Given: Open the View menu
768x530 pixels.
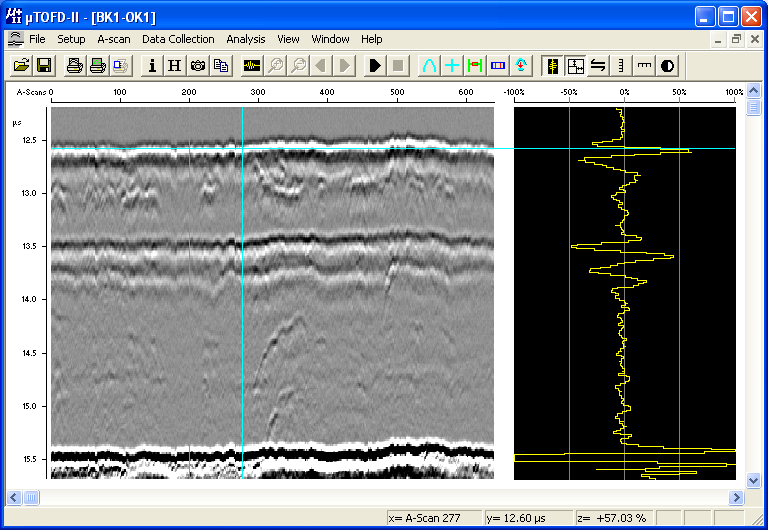Looking at the screenshot, I should pos(288,39).
